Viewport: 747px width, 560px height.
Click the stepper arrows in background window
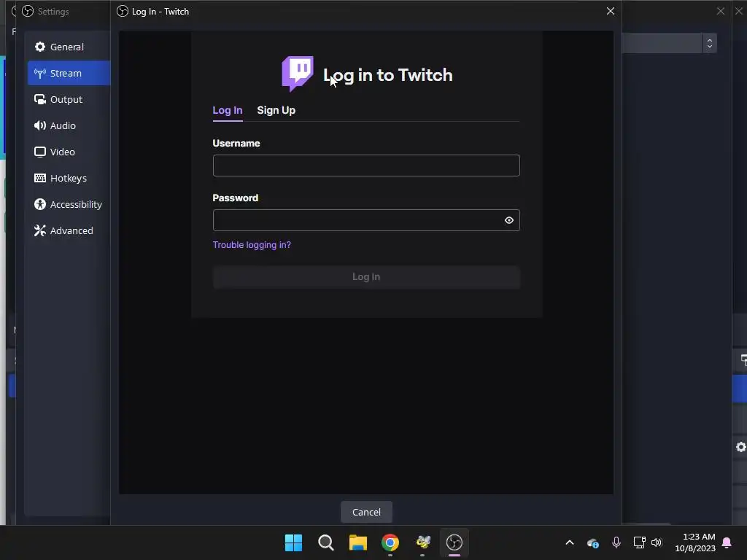pos(709,43)
